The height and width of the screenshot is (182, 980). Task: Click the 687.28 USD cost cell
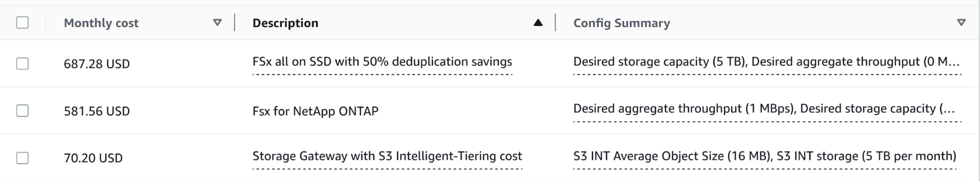click(97, 64)
